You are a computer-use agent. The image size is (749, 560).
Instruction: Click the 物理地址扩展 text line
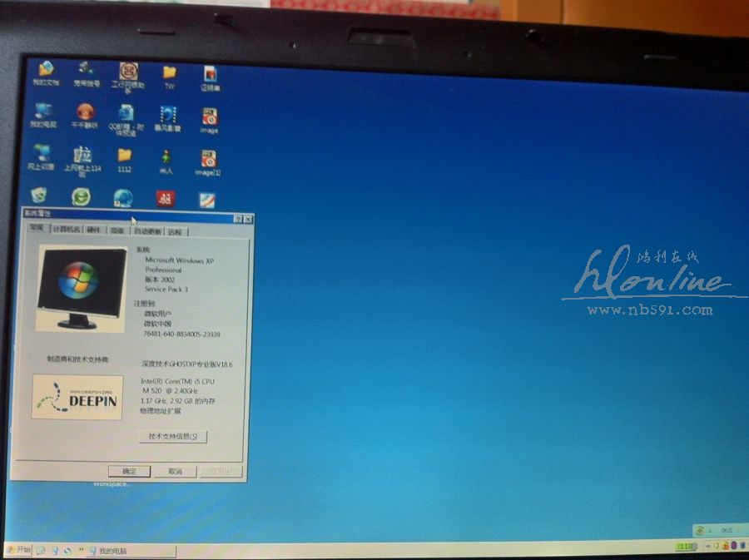click(160, 411)
